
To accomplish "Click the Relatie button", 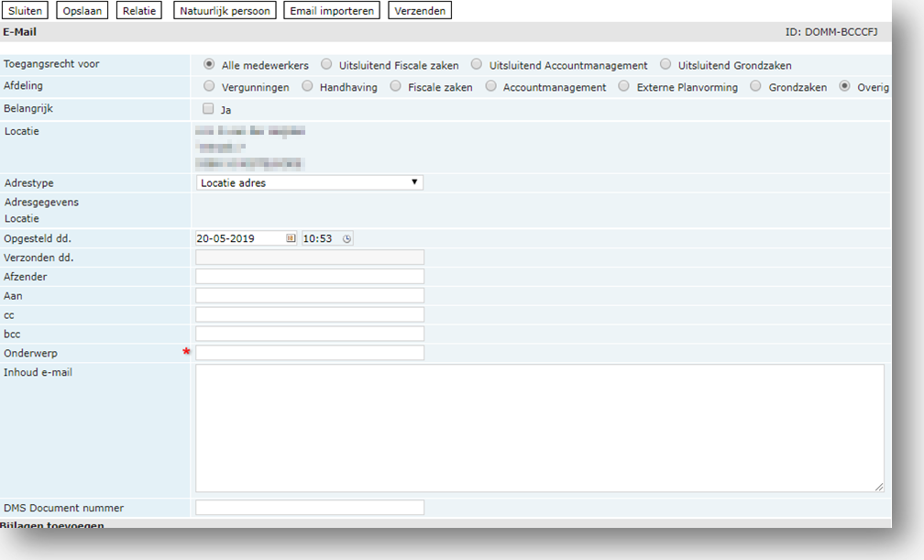I will click(x=140, y=11).
